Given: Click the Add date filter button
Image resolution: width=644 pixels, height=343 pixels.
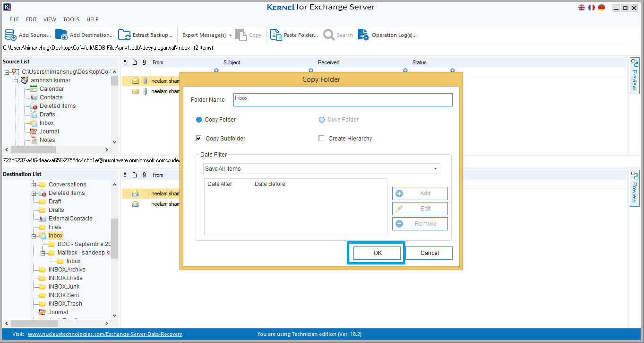Looking at the screenshot, I should pyautogui.click(x=420, y=193).
